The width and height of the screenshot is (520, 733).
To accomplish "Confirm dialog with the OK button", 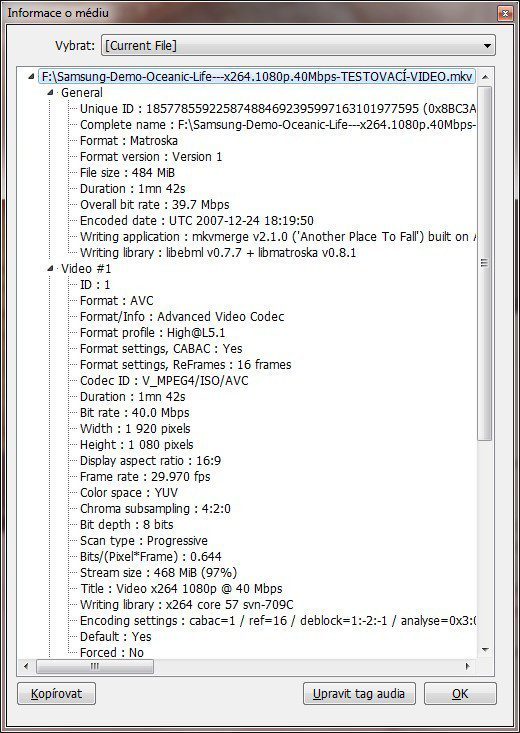I will click(x=460, y=693).
